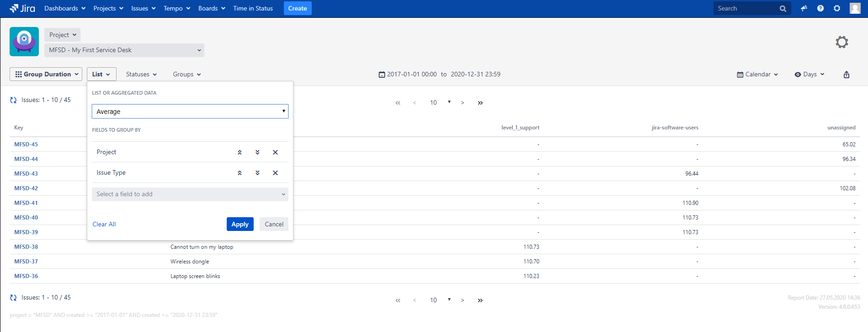Click the Jira help question mark icon
Image resolution: width=868 pixels, height=332 pixels.
[x=820, y=8]
